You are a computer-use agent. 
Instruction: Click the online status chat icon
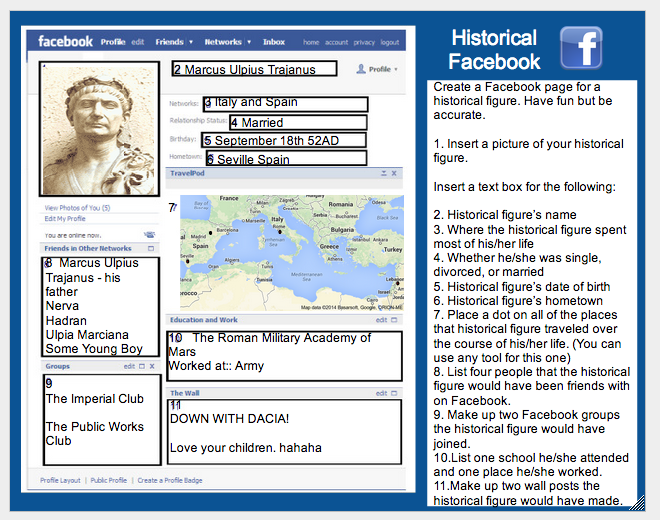click(149, 235)
